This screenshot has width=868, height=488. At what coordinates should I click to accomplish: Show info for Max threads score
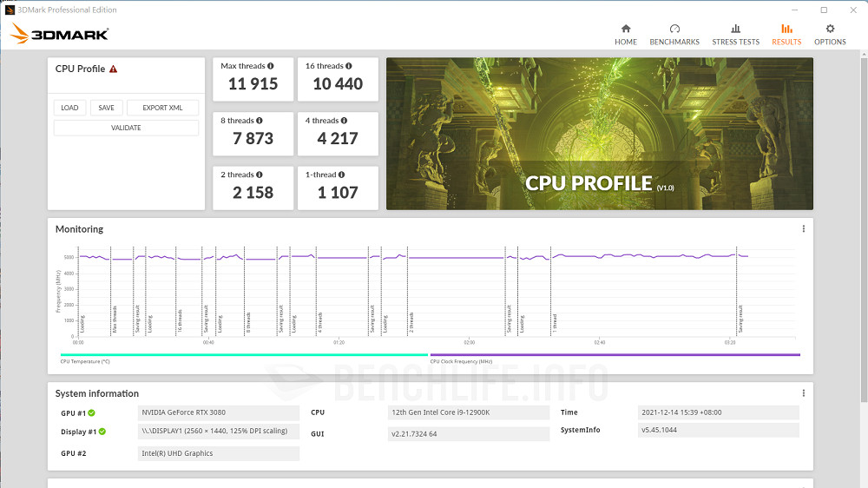(x=271, y=66)
